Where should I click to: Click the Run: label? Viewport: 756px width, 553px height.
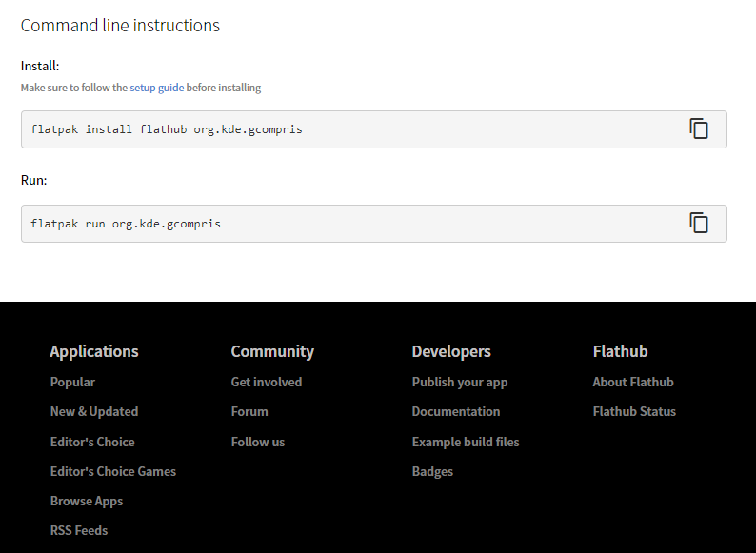pos(33,180)
